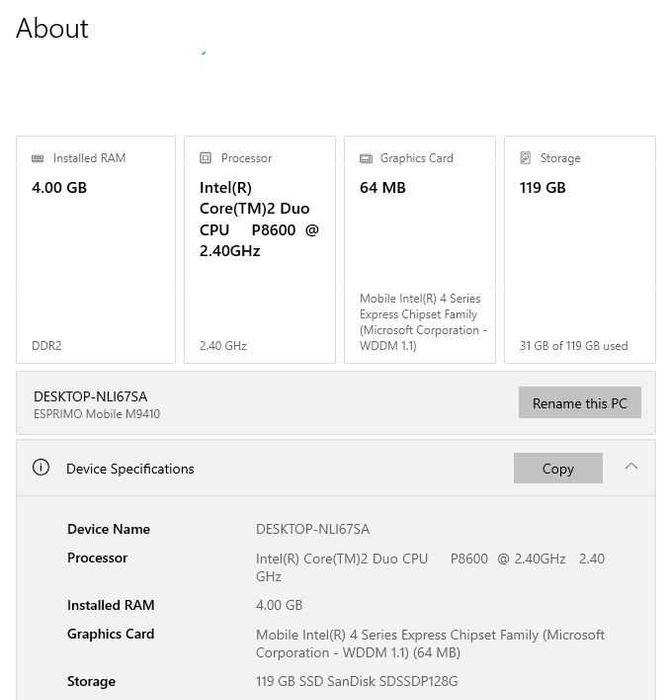The height and width of the screenshot is (700, 667).
Task: Click the Device Name label
Action: [x=108, y=529]
